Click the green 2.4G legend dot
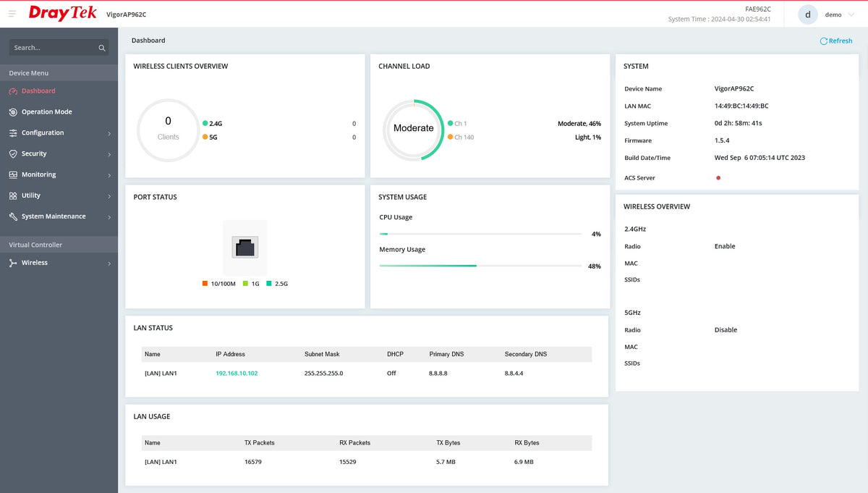Viewport: 868px width, 493px height. coord(205,123)
